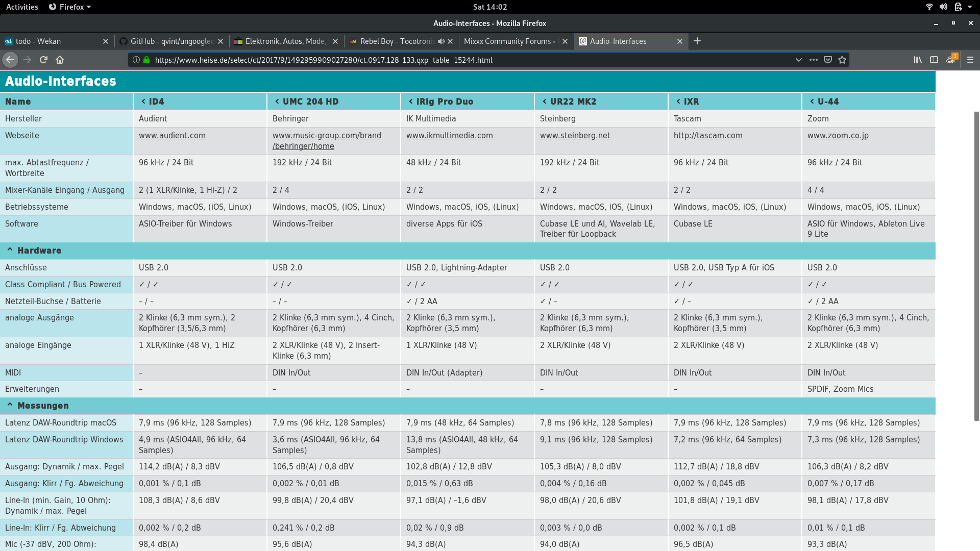Toggle the sidebar view icon
This screenshot has height=551, width=980.
[934, 60]
